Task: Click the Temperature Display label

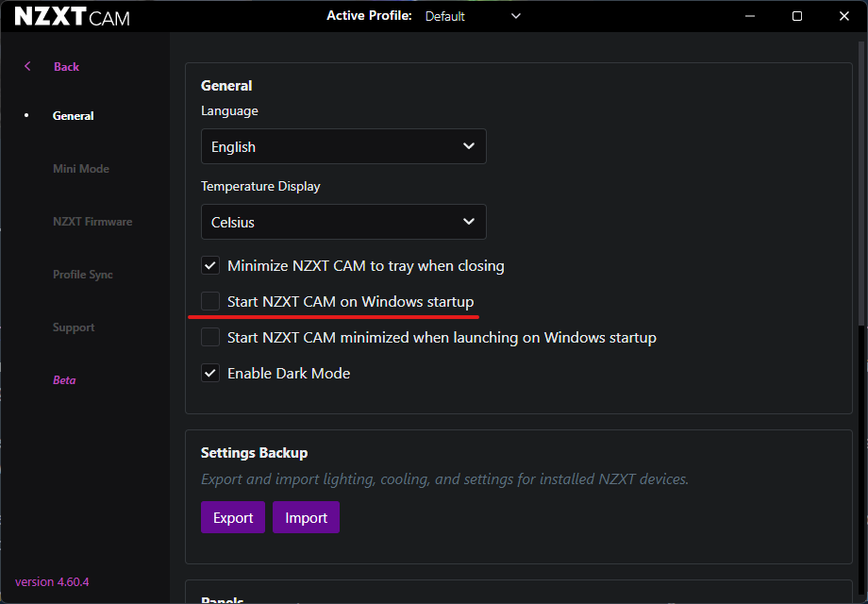Action: 260,187
